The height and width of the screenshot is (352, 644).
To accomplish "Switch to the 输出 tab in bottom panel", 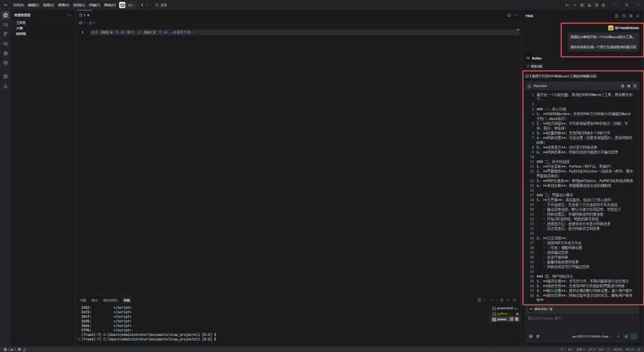I will (94, 300).
